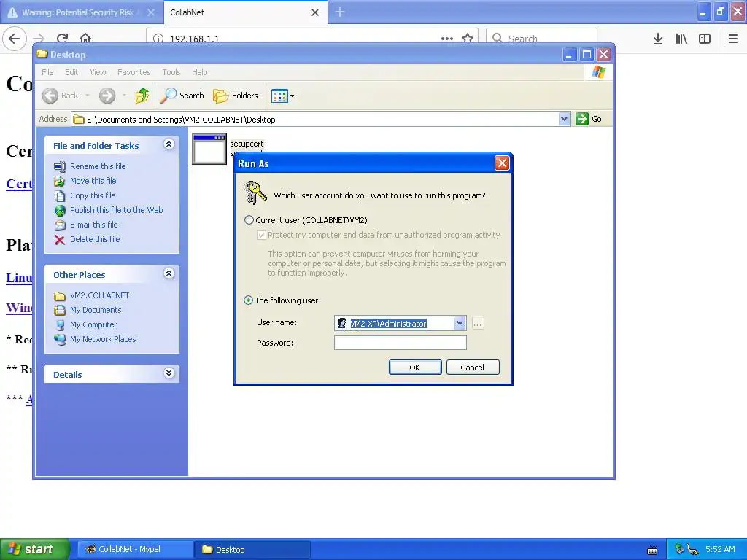Close the Run As dialog
The width and height of the screenshot is (747, 560).
tap(502, 163)
